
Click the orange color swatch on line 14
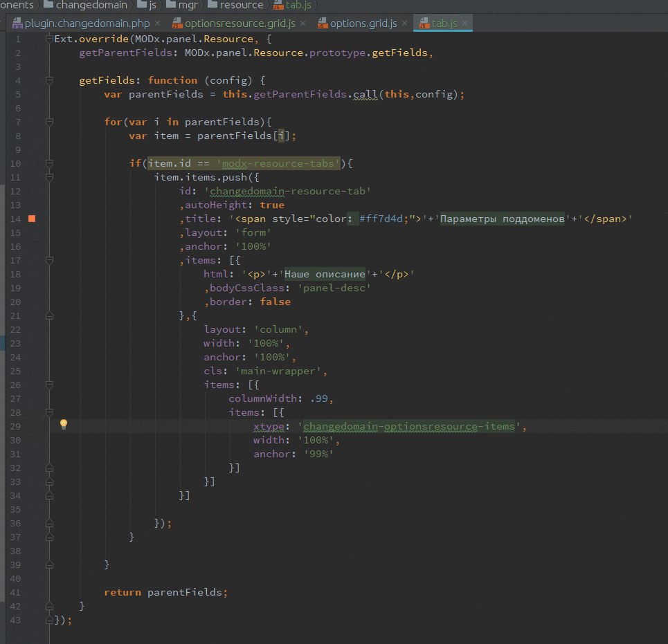(32, 219)
